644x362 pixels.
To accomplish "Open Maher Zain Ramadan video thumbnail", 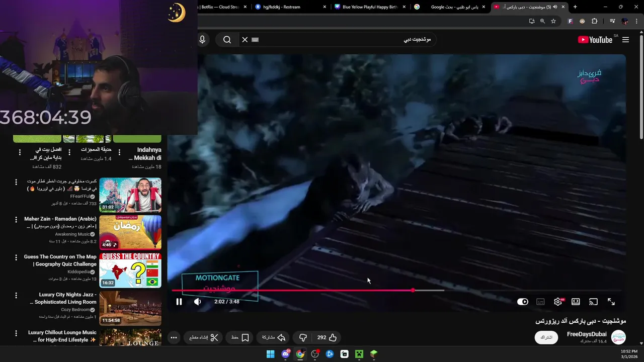I will point(130,232).
